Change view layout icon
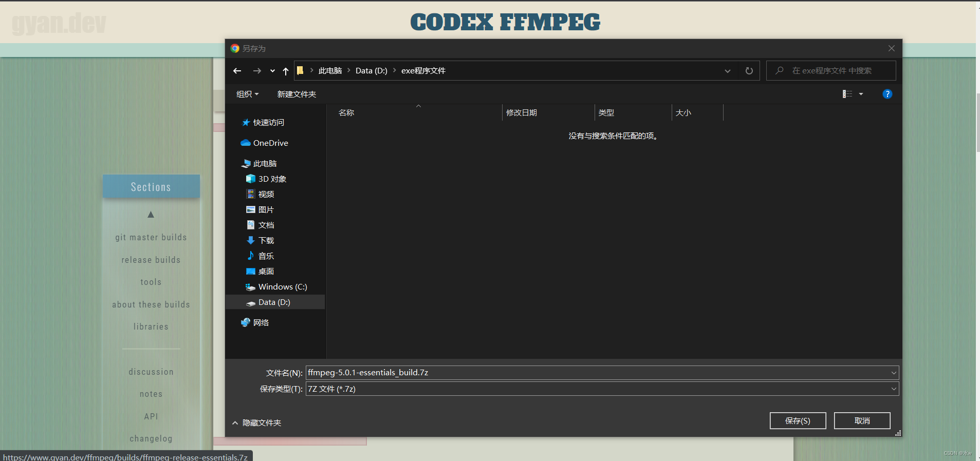The image size is (980, 461). click(x=847, y=94)
